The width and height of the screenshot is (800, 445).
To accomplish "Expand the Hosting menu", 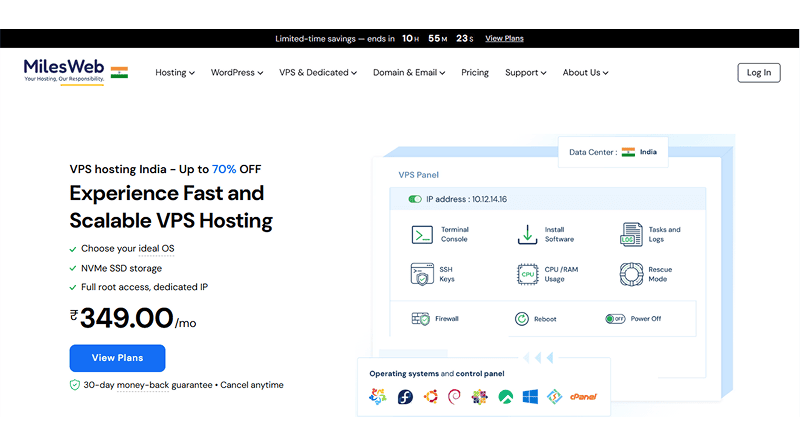I will pos(175,72).
